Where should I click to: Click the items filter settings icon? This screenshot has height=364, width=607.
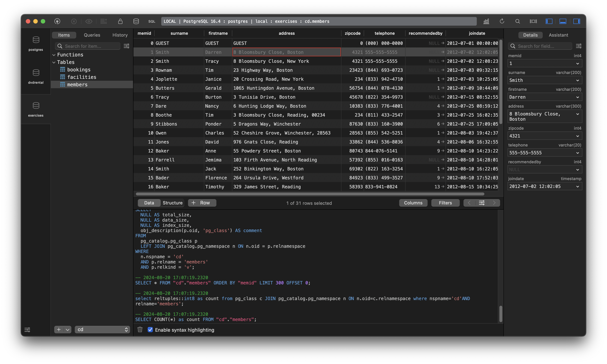[x=127, y=46]
